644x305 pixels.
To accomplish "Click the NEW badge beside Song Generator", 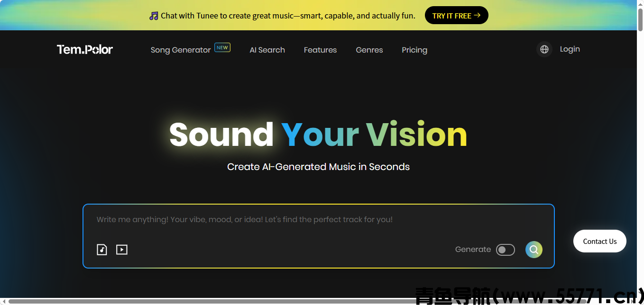I will click(x=222, y=47).
